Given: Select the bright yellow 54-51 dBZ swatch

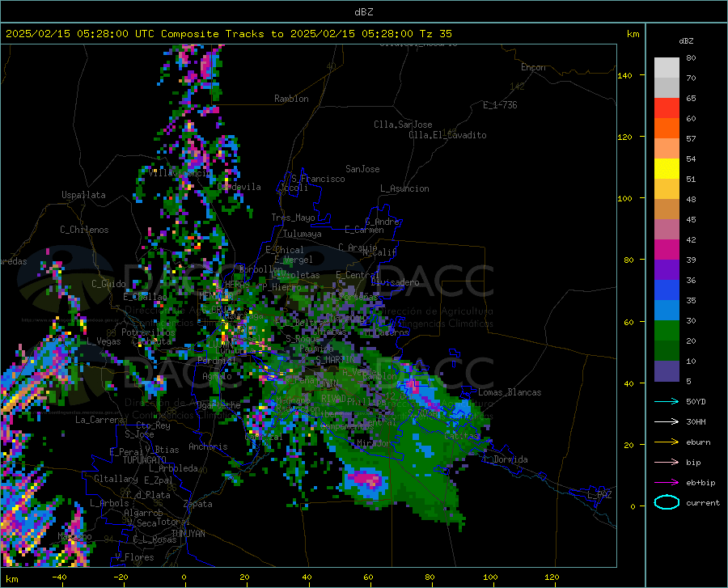Looking at the screenshot, I should [667, 169].
